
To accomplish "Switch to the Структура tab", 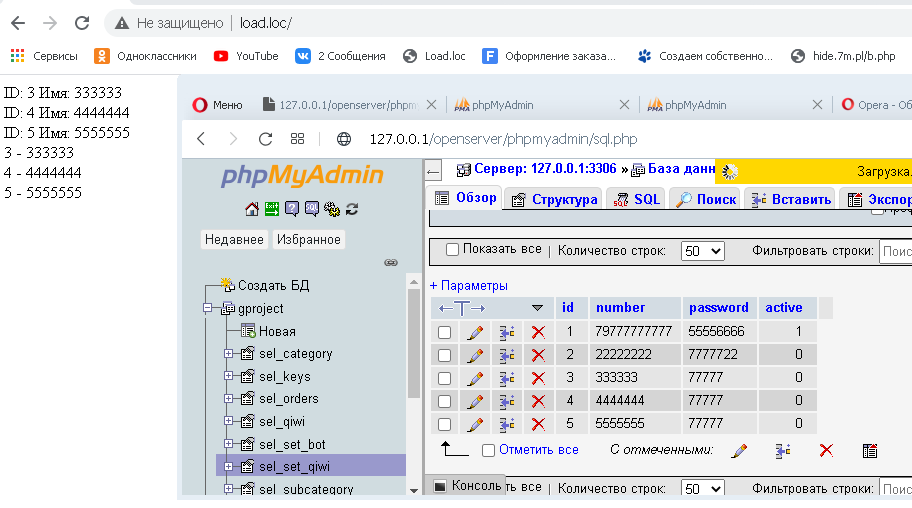I will coord(554,199).
